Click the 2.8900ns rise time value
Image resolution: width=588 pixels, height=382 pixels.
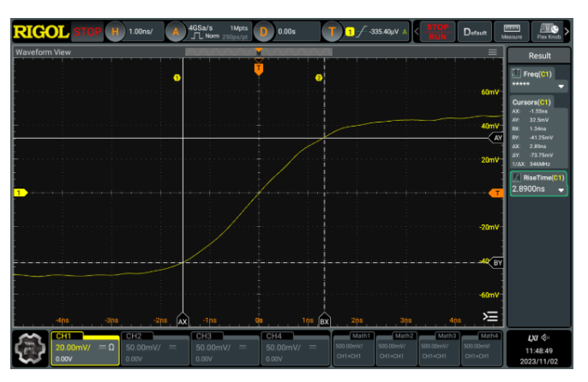(528, 189)
